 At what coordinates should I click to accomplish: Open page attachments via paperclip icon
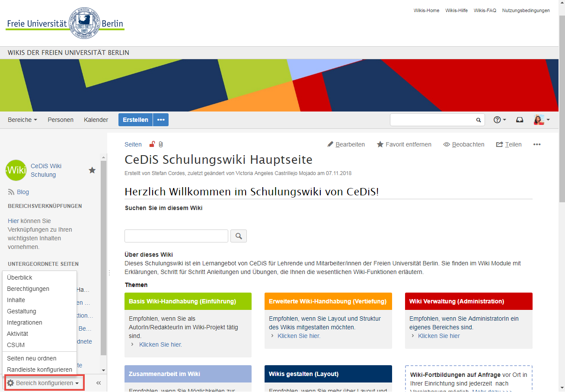(160, 144)
